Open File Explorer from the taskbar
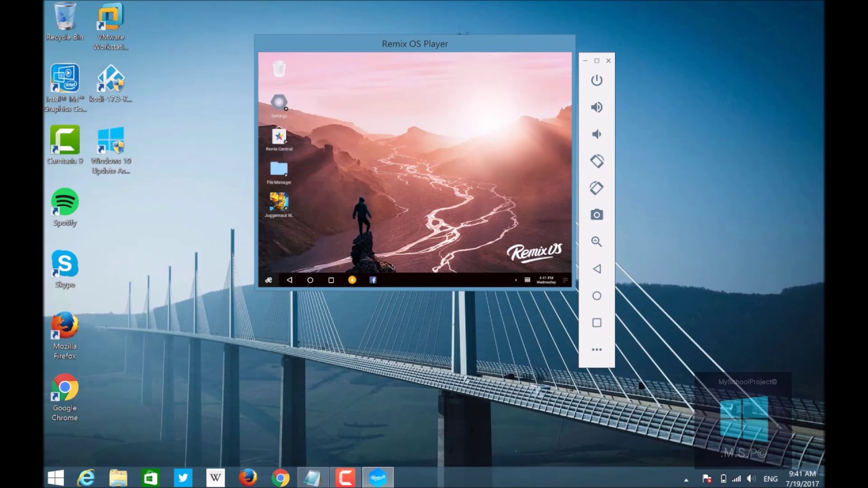 [x=119, y=478]
